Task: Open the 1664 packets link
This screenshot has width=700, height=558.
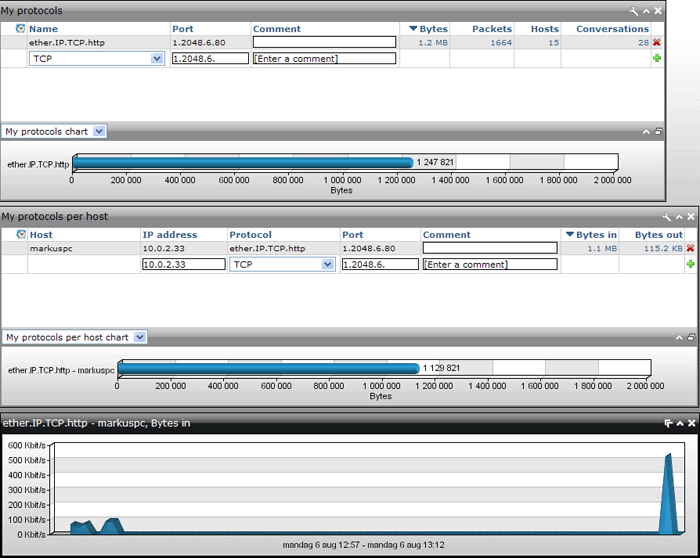Action: [501, 43]
